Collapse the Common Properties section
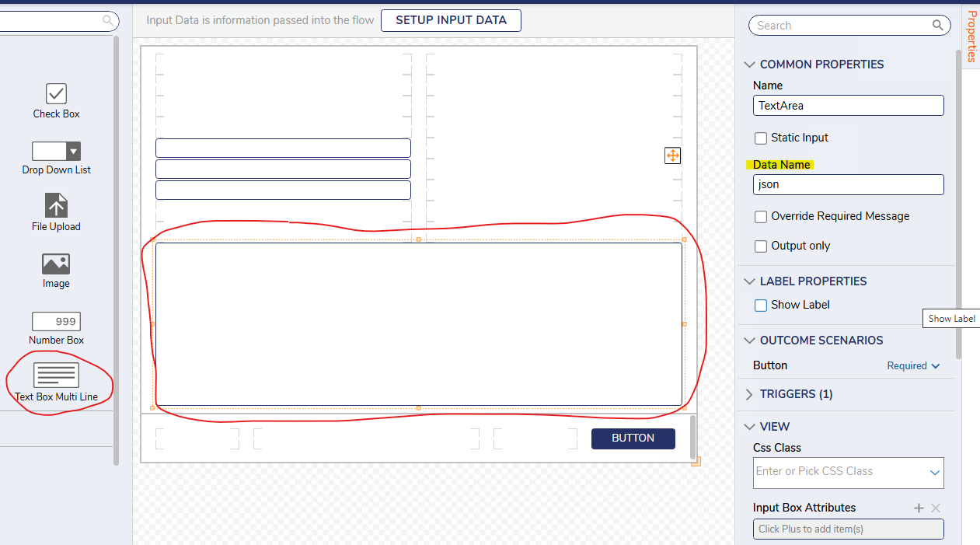This screenshot has height=545, width=980. click(749, 65)
